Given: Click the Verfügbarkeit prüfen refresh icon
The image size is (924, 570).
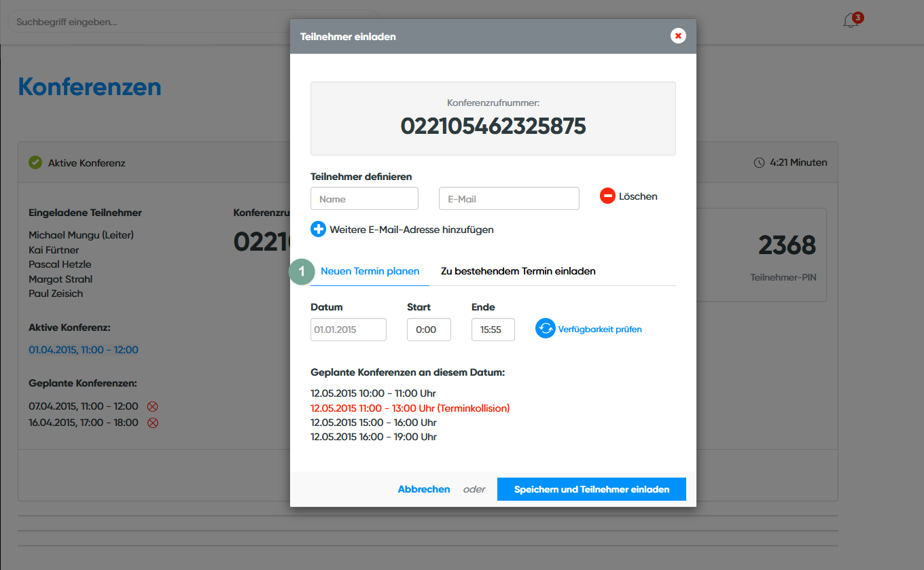Looking at the screenshot, I should click(545, 329).
